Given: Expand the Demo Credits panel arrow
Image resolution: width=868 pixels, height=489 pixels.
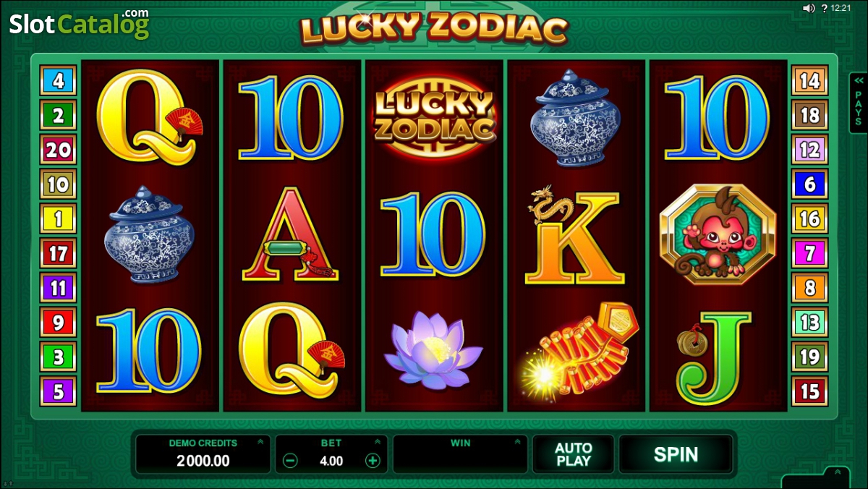Looking at the screenshot, I should (260, 442).
